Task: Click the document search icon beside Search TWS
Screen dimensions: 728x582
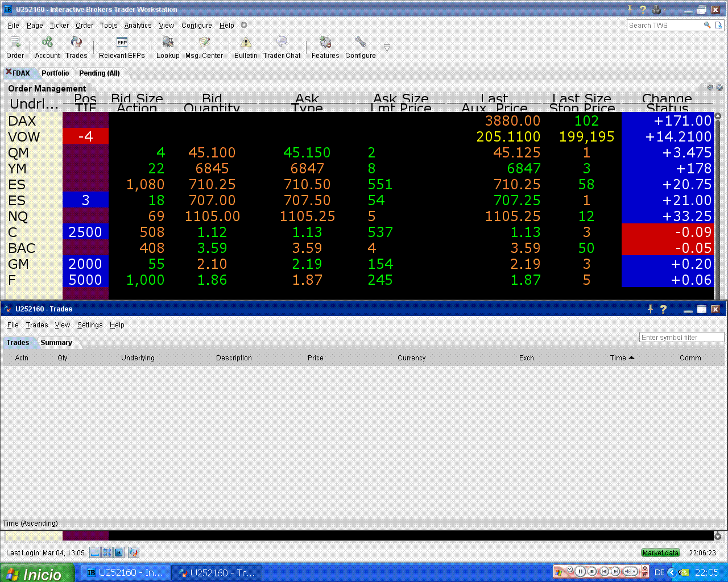Action: [x=718, y=25]
